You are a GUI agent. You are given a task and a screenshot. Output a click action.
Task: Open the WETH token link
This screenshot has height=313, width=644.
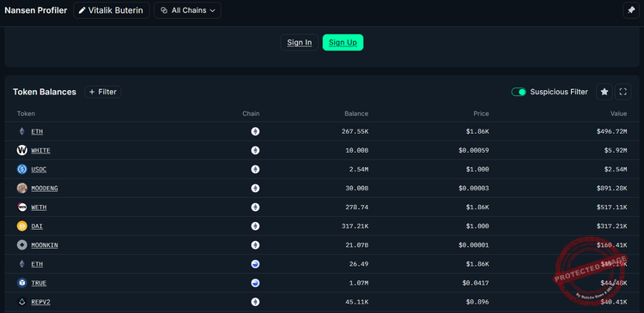[39, 208]
